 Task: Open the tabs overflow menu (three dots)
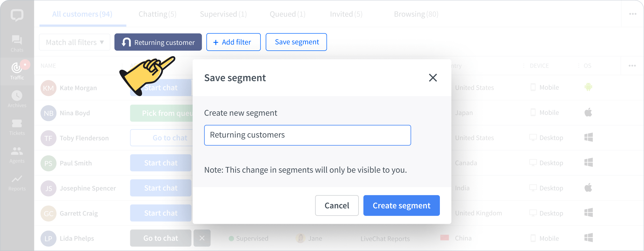click(x=632, y=14)
